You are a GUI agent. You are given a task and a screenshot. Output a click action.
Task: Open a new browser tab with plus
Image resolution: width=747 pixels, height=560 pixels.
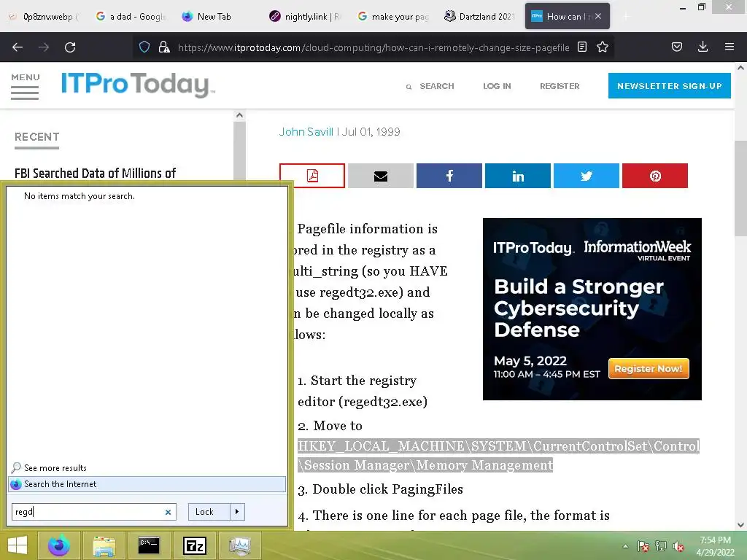626,16
